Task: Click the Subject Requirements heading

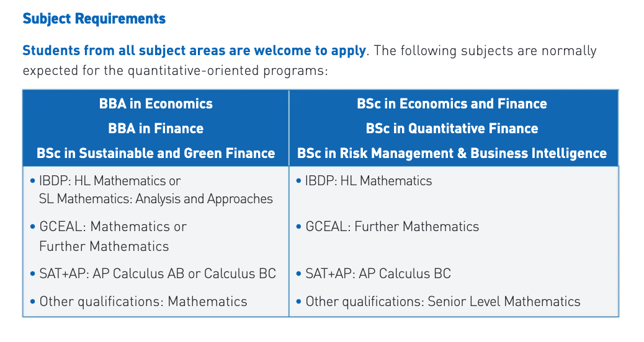Action: point(94,19)
